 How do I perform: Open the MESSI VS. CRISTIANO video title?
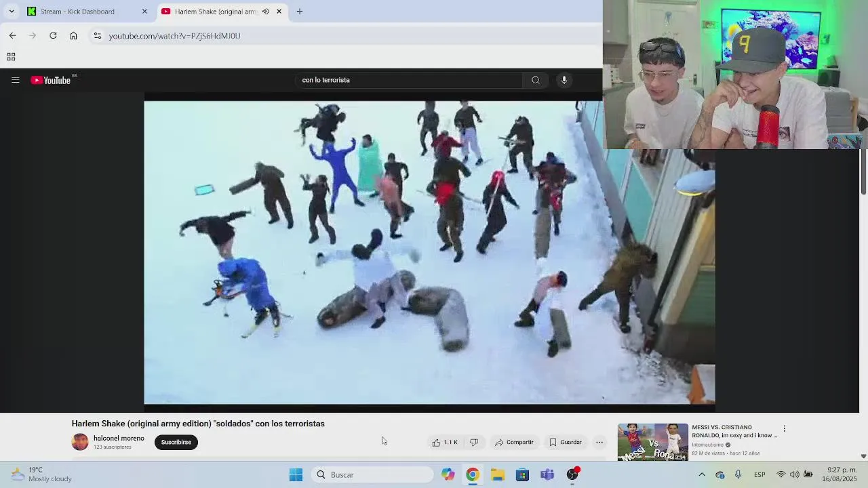[734, 432]
